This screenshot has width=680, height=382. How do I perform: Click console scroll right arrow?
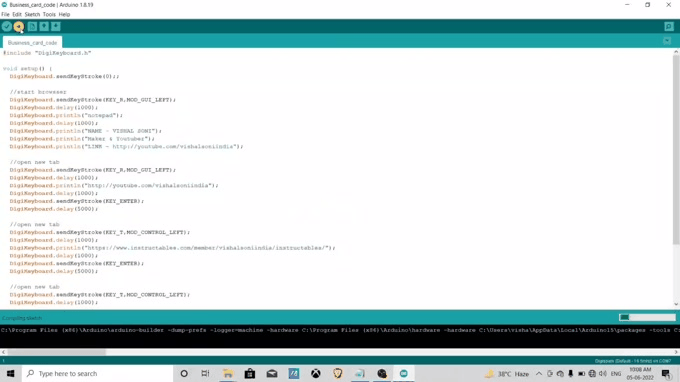tap(676, 352)
